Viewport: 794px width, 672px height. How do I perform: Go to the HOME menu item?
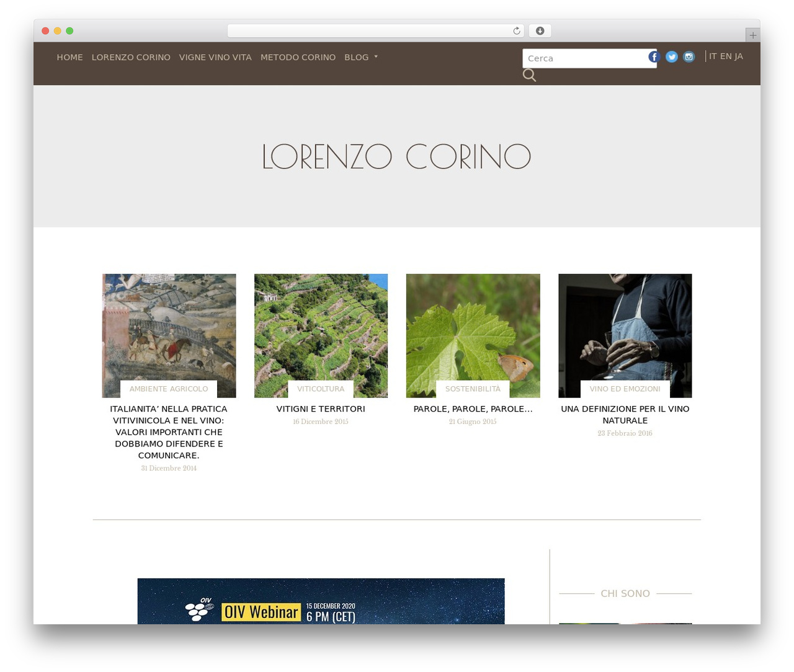(x=70, y=57)
